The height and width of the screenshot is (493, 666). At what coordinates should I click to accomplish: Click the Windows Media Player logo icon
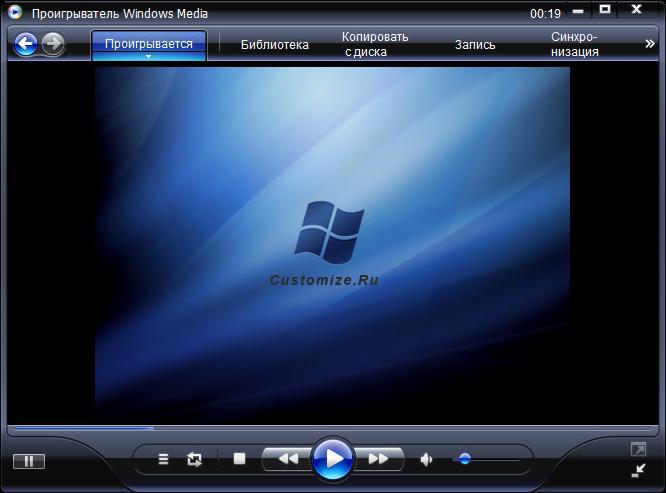tap(15, 12)
